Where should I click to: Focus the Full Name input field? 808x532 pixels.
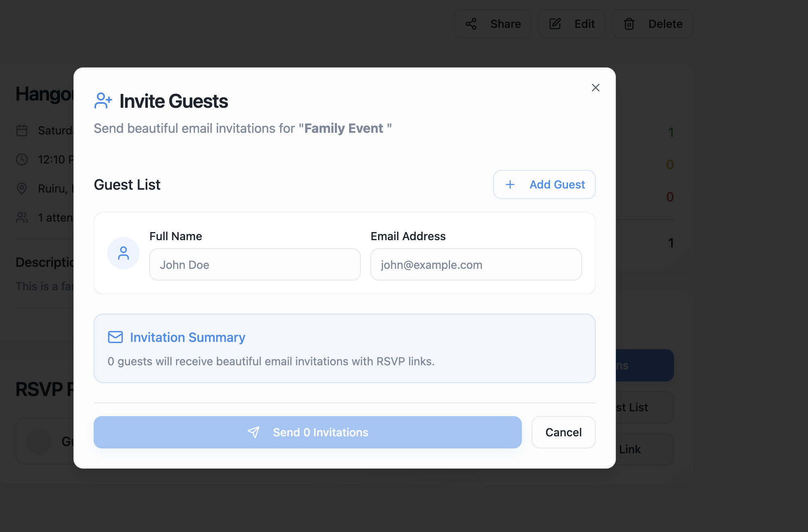pyautogui.click(x=255, y=264)
